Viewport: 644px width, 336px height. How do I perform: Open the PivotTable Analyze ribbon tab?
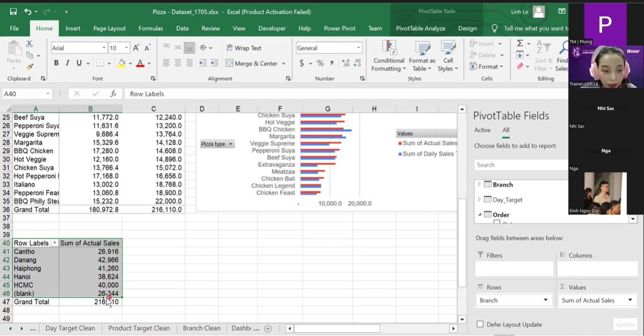click(420, 28)
